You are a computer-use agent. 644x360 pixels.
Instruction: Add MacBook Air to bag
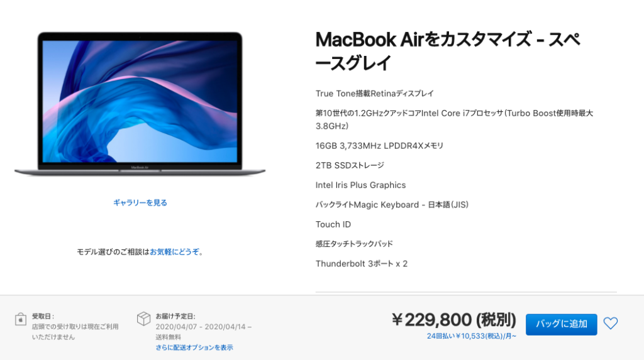tap(561, 324)
